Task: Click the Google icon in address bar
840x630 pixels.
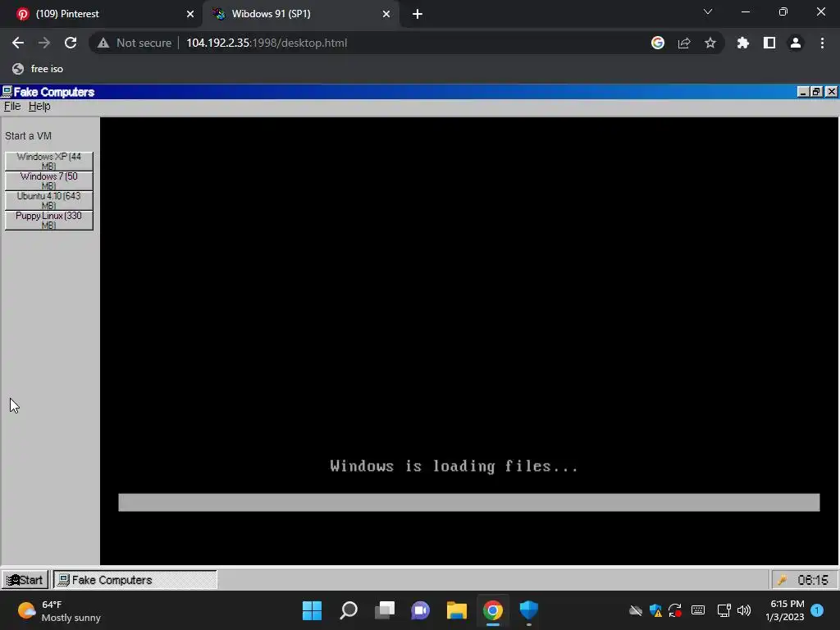Action: (658, 43)
